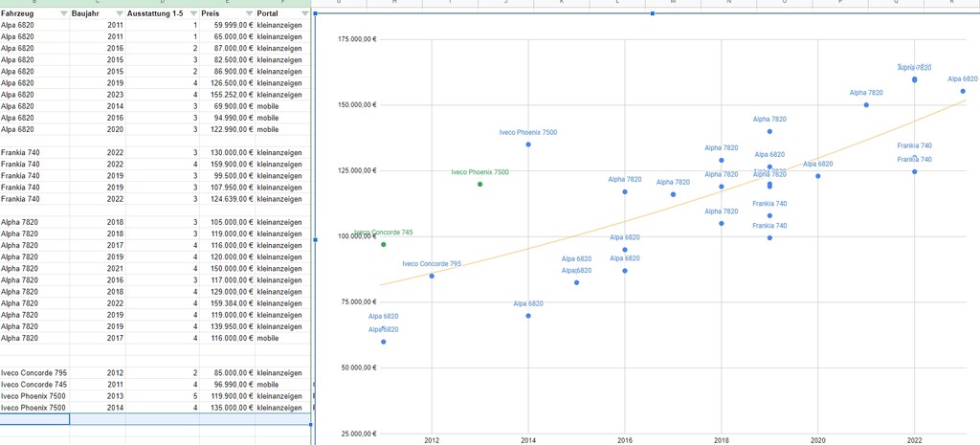
Task: Open the Portal column filter dropdown
Action: coord(304,13)
